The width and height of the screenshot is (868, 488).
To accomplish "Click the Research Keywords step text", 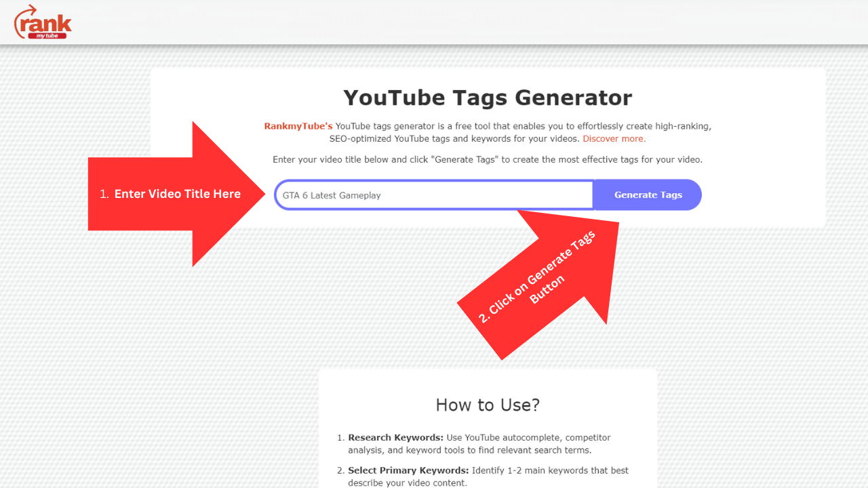I will pos(479,444).
